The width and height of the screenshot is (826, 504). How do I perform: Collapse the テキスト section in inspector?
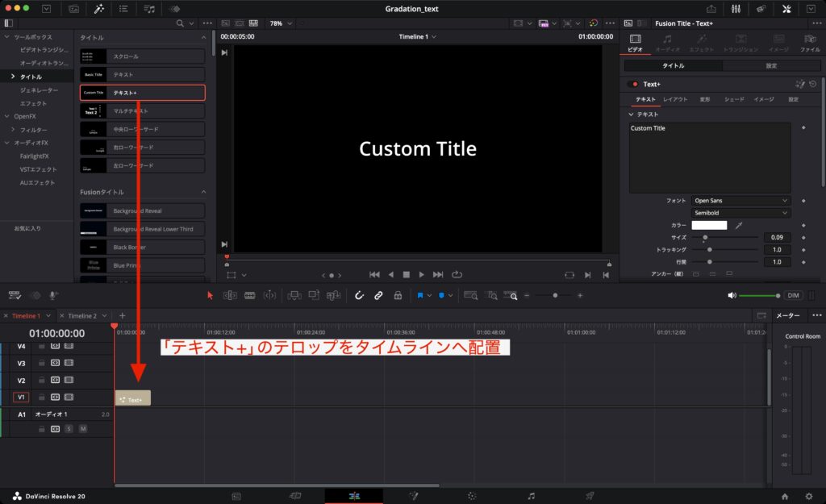tap(631, 115)
